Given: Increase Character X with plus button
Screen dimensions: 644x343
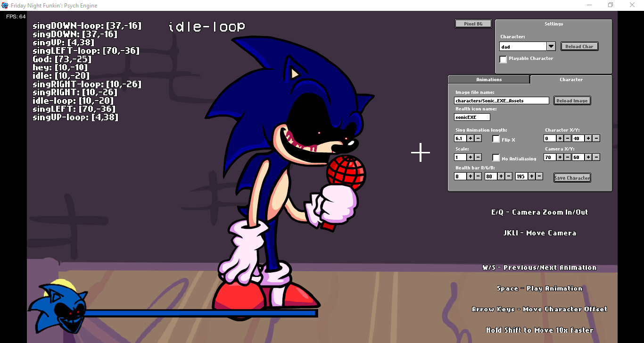Looking at the screenshot, I should click(560, 138).
